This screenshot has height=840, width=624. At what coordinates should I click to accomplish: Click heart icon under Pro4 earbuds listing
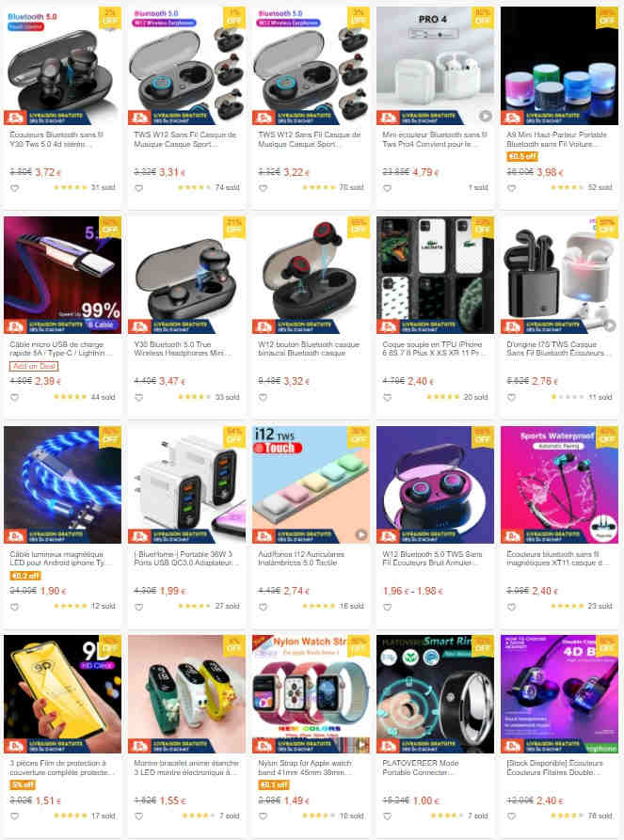(387, 188)
